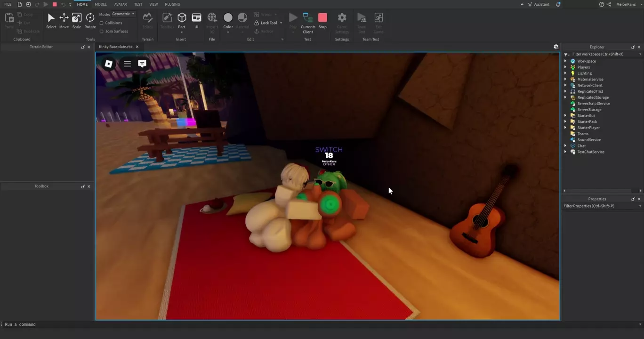Enable the Collisions checkbox
The image size is (644, 339).
(102, 23)
